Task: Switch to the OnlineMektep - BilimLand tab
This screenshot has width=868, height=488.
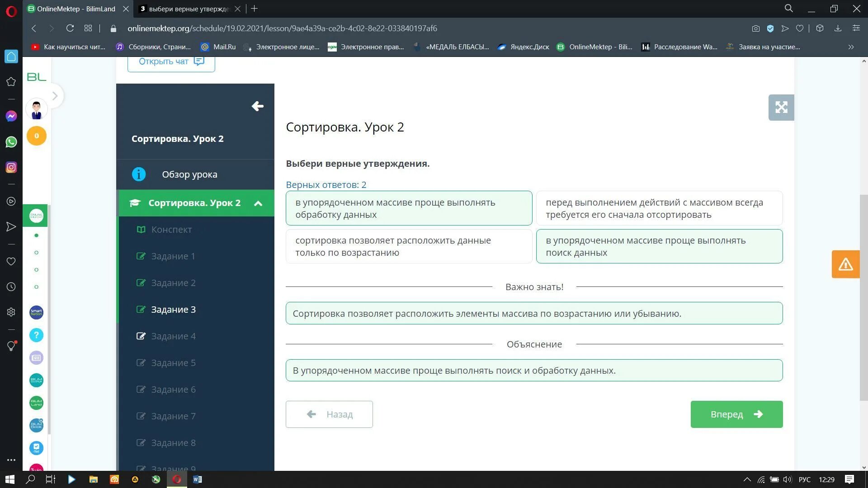Action: [x=76, y=9]
